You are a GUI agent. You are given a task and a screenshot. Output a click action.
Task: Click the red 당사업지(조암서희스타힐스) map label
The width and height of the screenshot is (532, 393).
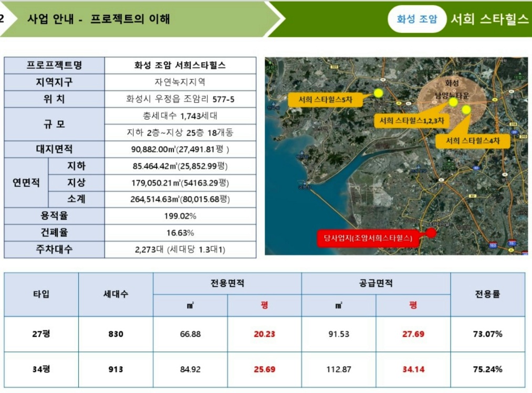click(x=368, y=238)
